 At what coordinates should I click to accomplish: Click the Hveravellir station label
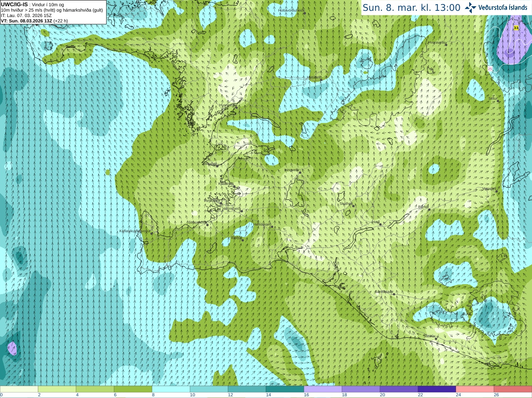pyautogui.click(x=436, y=42)
